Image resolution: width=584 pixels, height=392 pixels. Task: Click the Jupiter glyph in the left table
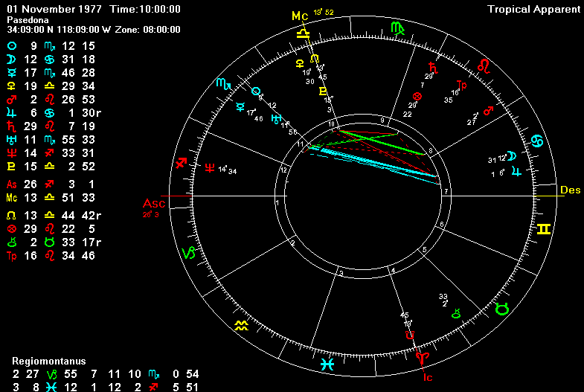(12, 113)
